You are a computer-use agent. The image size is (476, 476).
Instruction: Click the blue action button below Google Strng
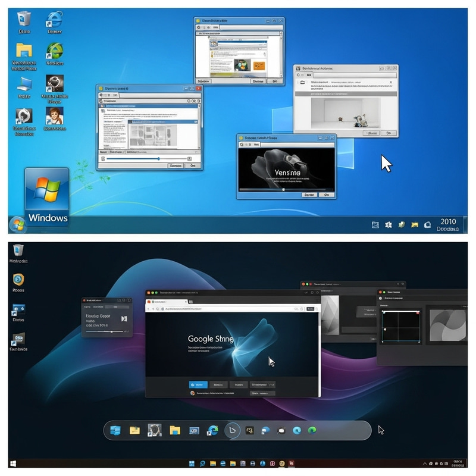[x=198, y=383]
